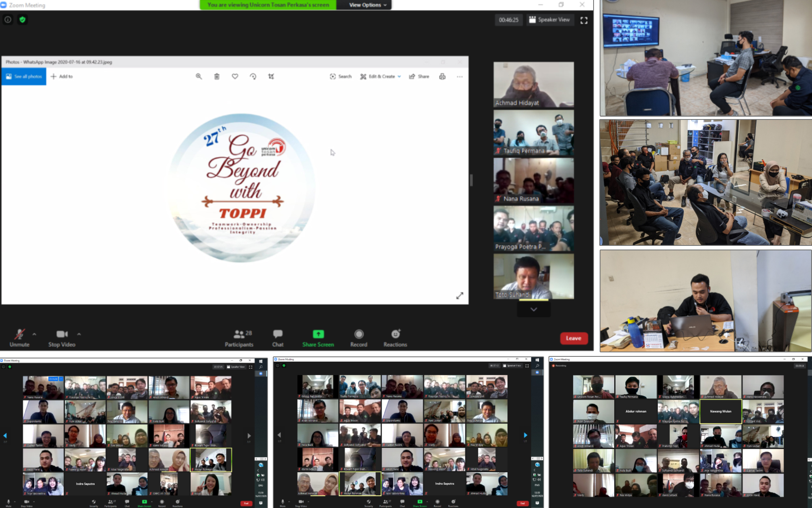The width and height of the screenshot is (812, 508).
Task: Click the rotate icon in Photos toolbar
Action: click(x=253, y=76)
